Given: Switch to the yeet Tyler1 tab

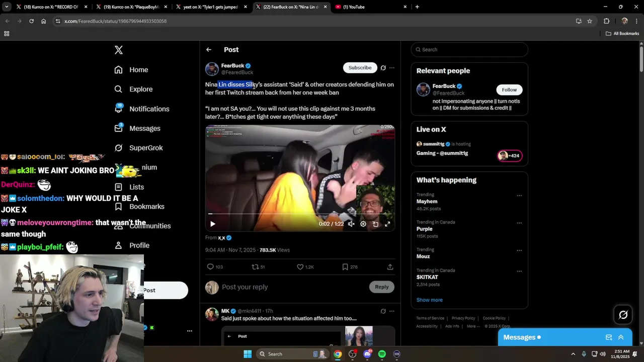Looking at the screenshot, I should [211, 7].
